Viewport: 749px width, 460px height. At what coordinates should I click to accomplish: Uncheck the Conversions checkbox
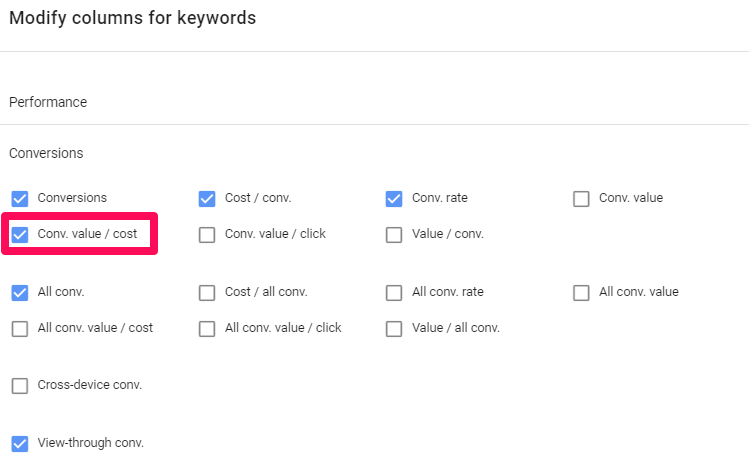point(20,198)
